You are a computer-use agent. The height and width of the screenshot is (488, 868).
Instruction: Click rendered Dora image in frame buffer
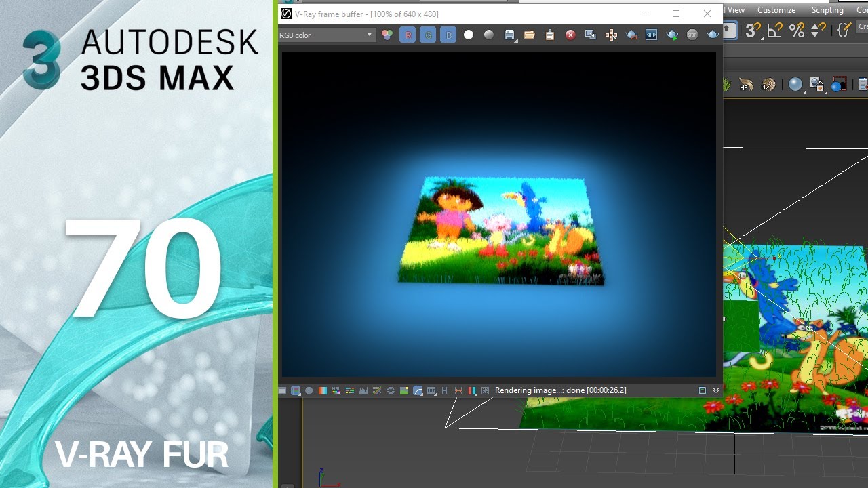click(501, 230)
